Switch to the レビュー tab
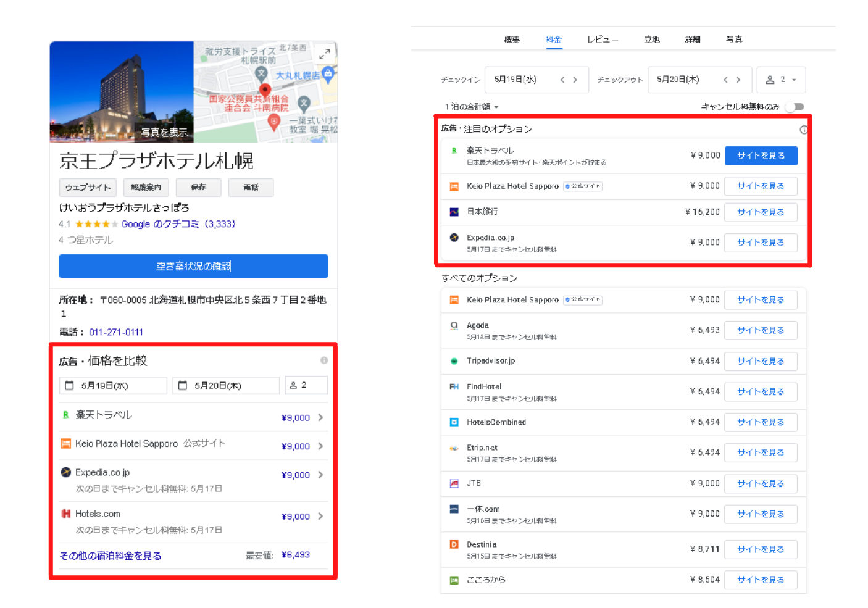 (603, 40)
